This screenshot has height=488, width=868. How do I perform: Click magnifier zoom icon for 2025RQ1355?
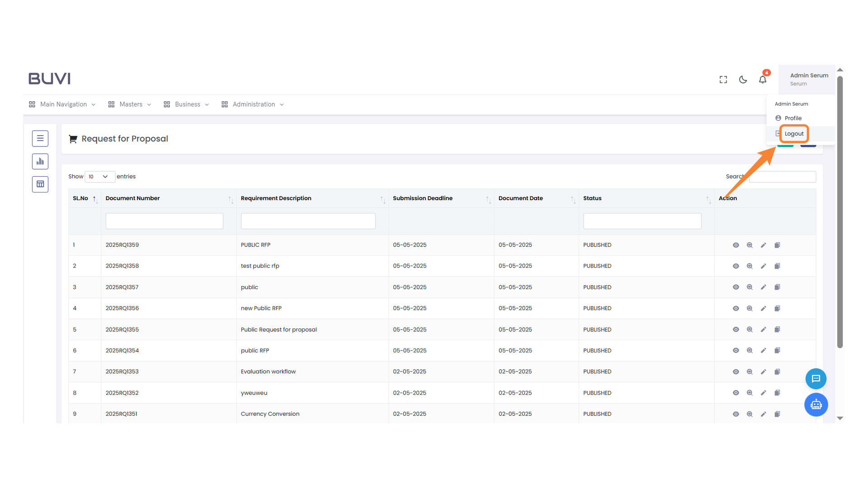(x=750, y=329)
